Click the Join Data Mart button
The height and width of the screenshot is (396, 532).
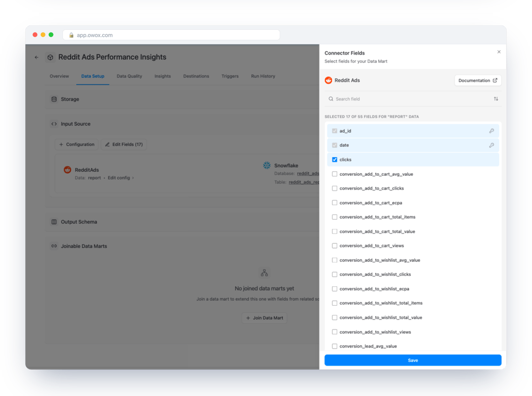[264, 318]
